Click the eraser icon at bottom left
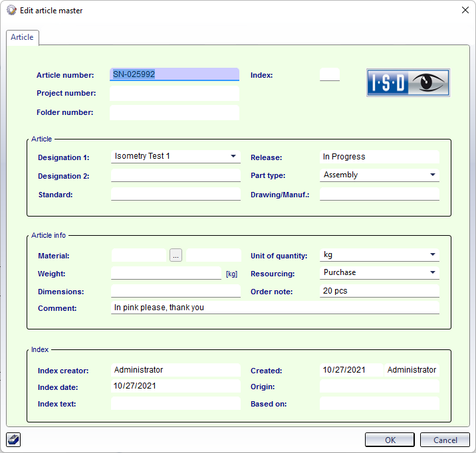476x453 pixels. [x=13, y=439]
